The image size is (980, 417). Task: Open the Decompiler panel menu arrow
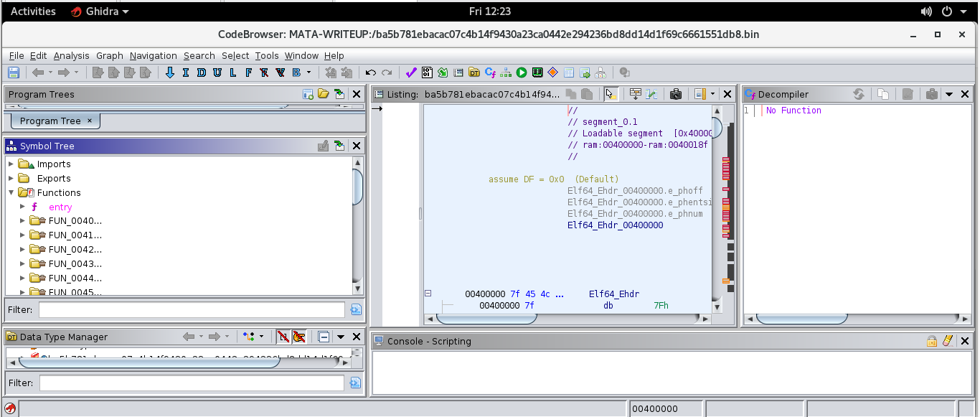(x=948, y=94)
